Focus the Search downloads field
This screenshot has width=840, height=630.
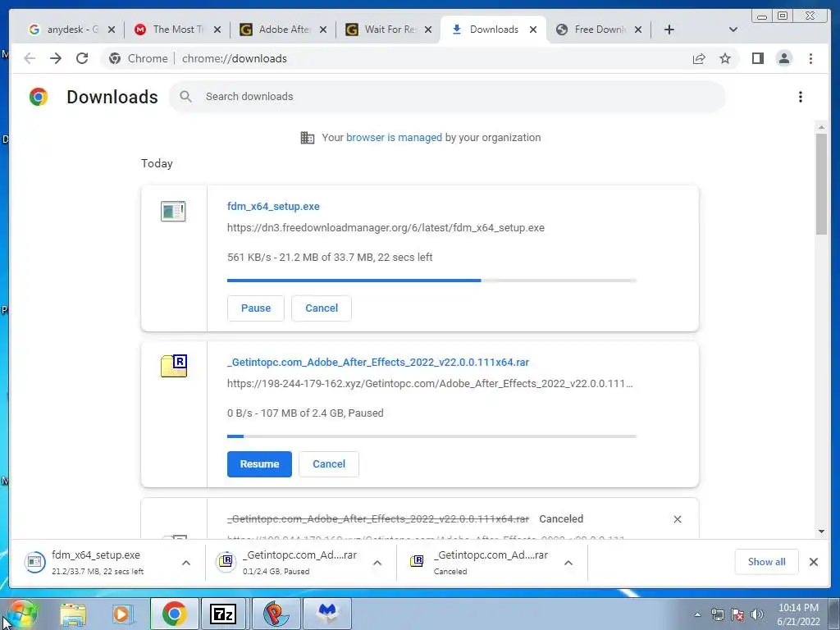(447, 97)
